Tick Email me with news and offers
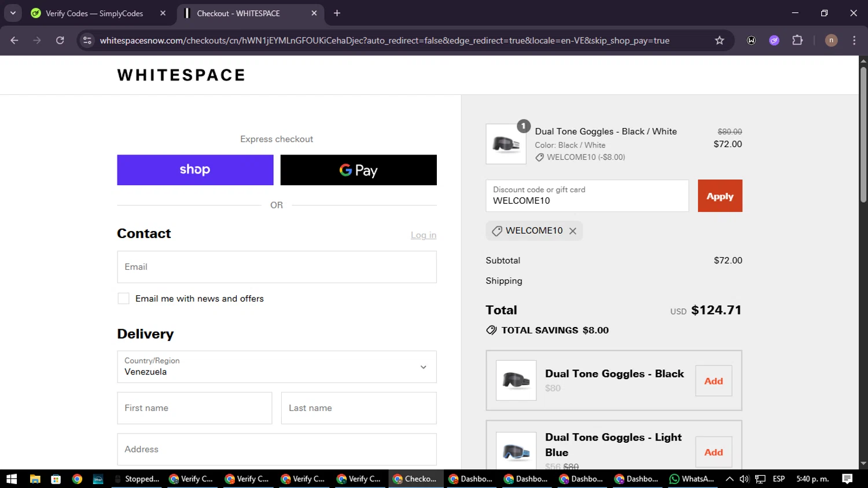The image size is (868, 488). click(123, 299)
